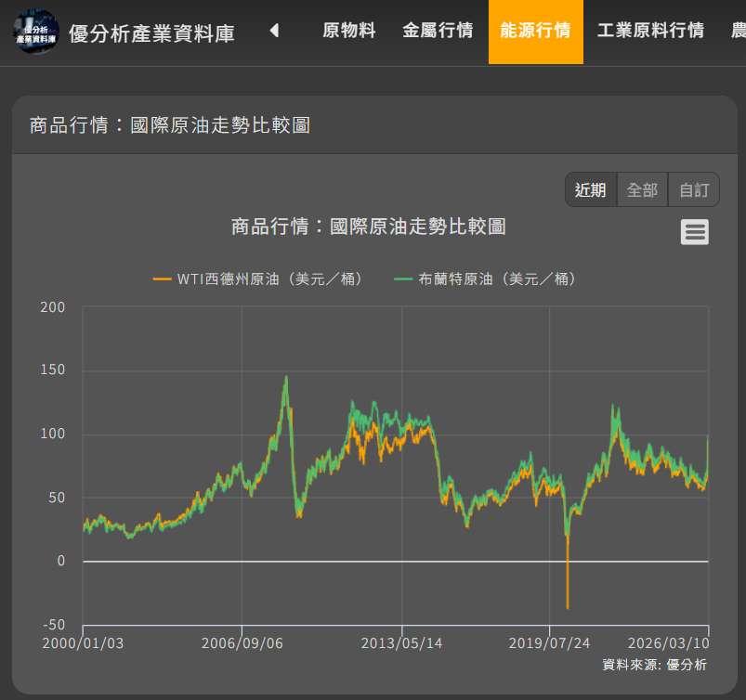This screenshot has height=700, width=746.
Task: Click the panel header 商品行情 title
Action: tap(170, 124)
